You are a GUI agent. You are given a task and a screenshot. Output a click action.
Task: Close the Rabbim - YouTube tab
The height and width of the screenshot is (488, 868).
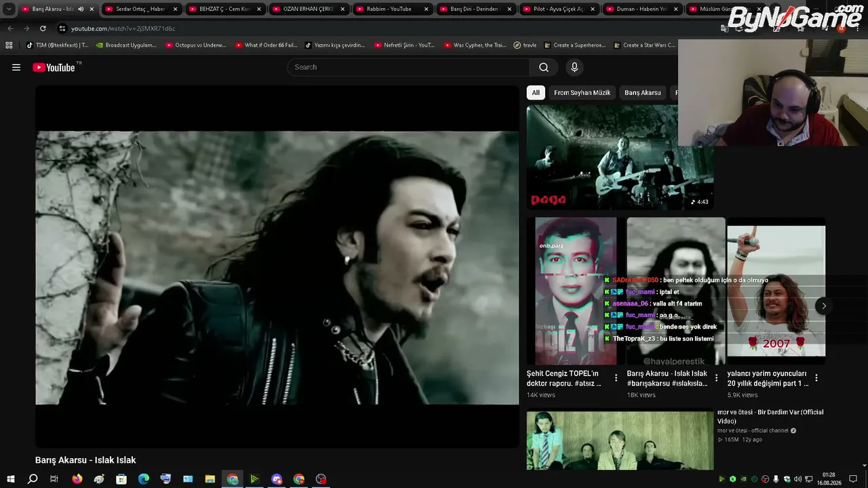point(426,9)
